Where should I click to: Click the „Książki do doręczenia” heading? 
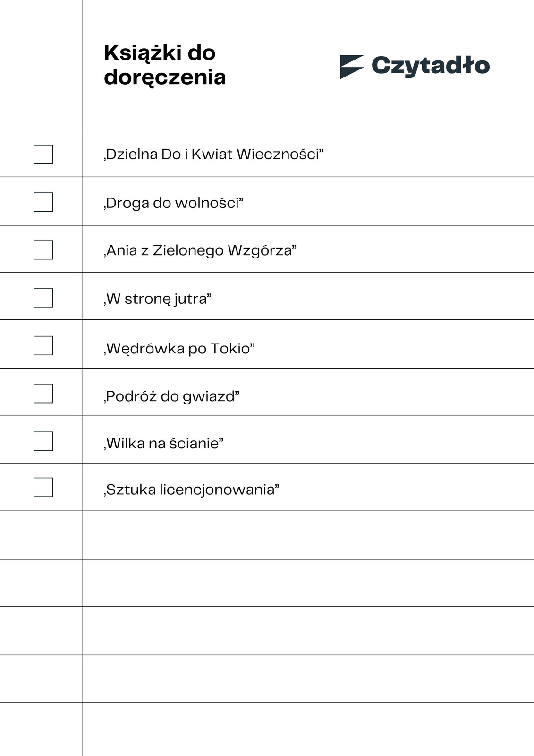pos(165,65)
